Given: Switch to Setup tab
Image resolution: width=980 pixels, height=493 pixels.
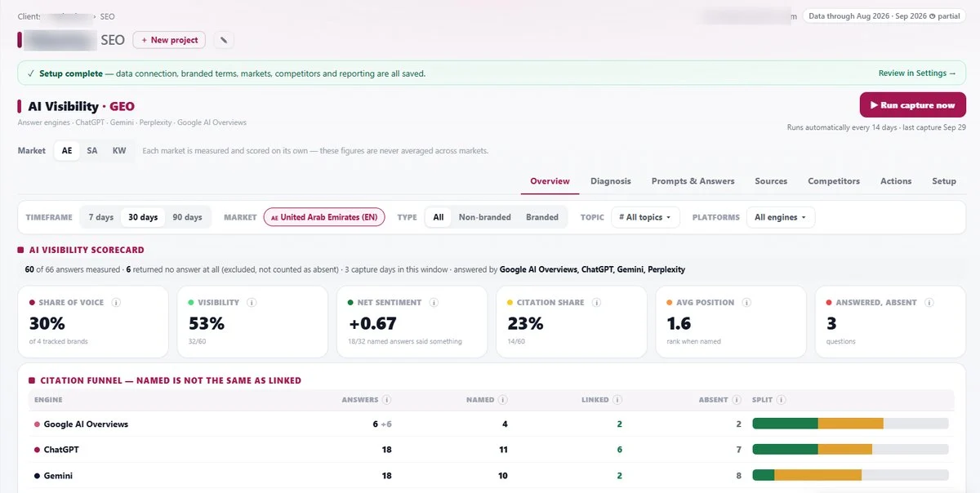Looking at the screenshot, I should click(944, 181).
